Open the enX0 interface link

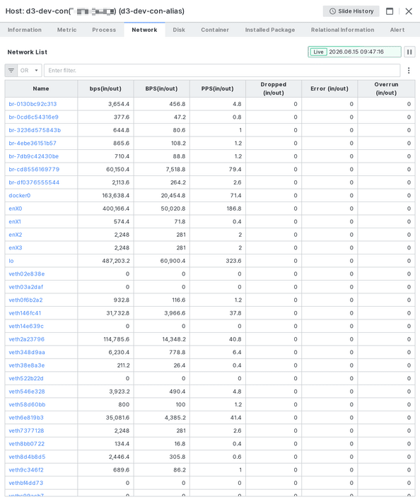[16, 209]
